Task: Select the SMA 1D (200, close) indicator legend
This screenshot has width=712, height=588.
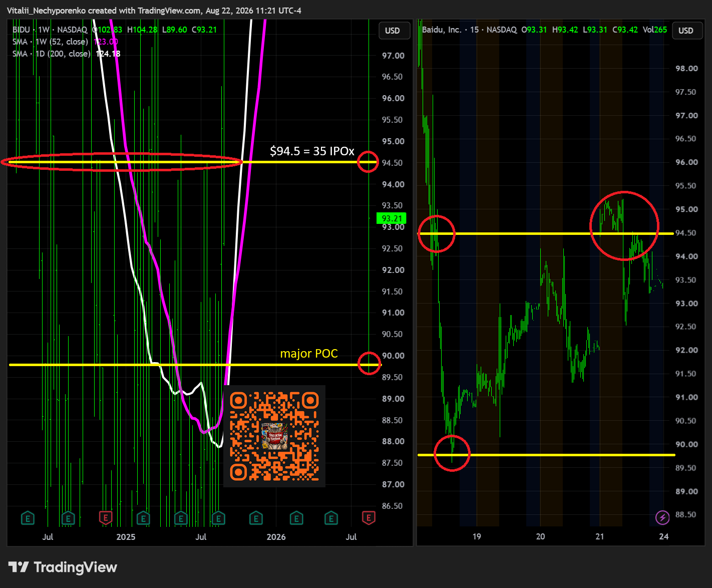Action: [x=52, y=54]
